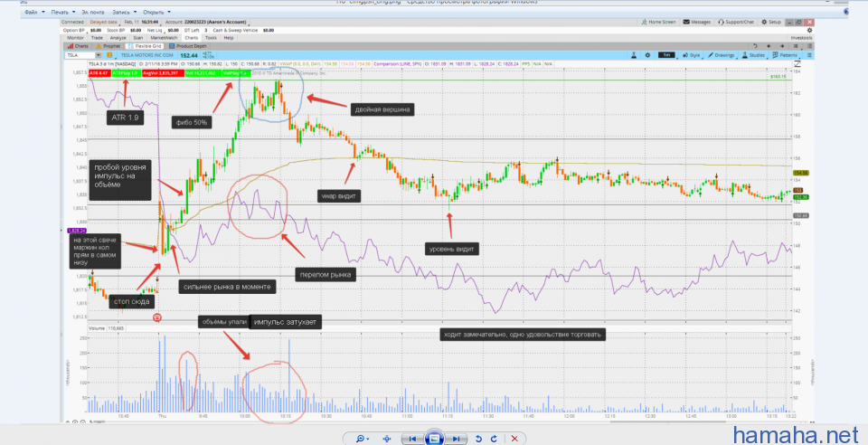
Task: Click the Volume panel label
Action: click(x=97, y=328)
